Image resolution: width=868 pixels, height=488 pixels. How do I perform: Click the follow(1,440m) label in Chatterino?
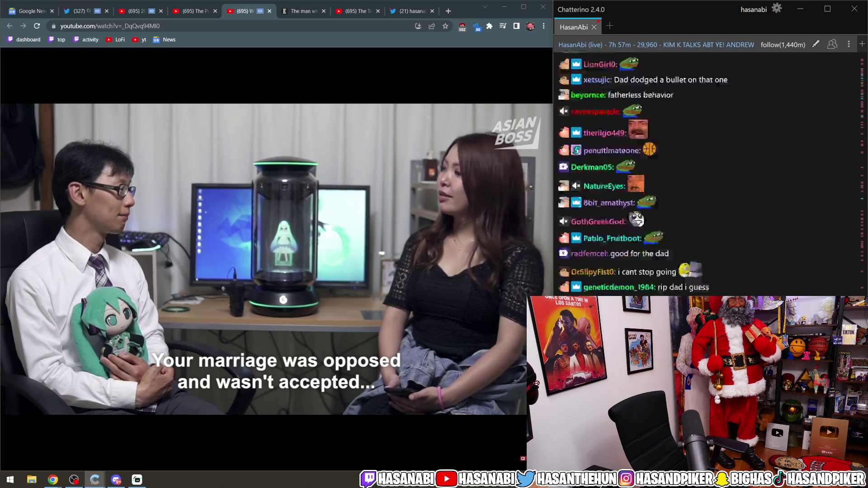pos(783,45)
